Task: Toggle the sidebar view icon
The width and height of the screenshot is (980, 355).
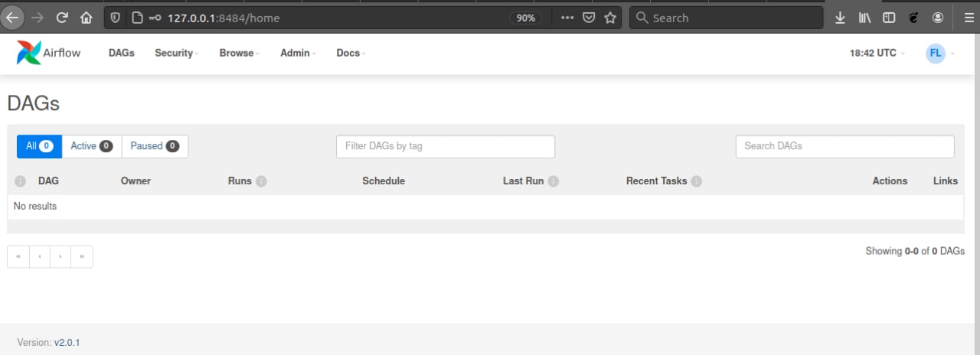Action: pos(889,18)
